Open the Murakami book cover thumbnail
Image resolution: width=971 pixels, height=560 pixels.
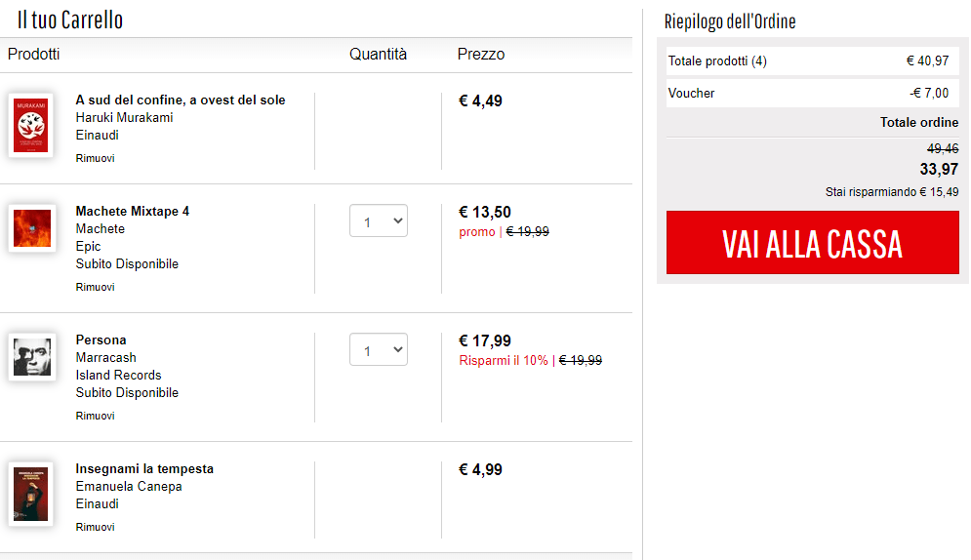[30, 126]
